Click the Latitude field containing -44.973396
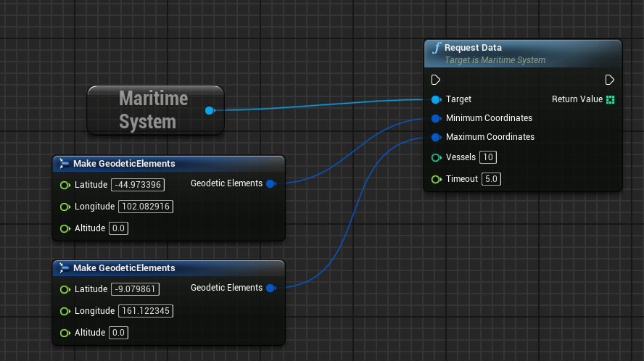Image resolution: width=644 pixels, height=361 pixels. 138,185
